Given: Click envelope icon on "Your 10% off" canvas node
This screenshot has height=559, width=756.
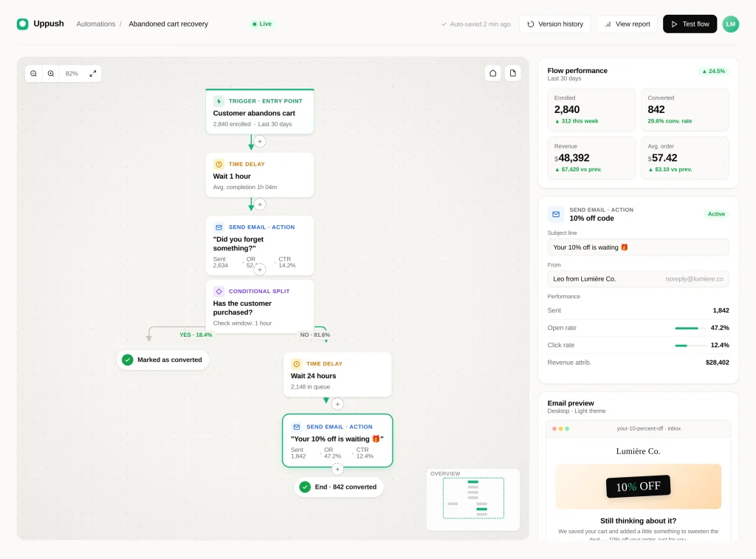Looking at the screenshot, I should point(297,427).
